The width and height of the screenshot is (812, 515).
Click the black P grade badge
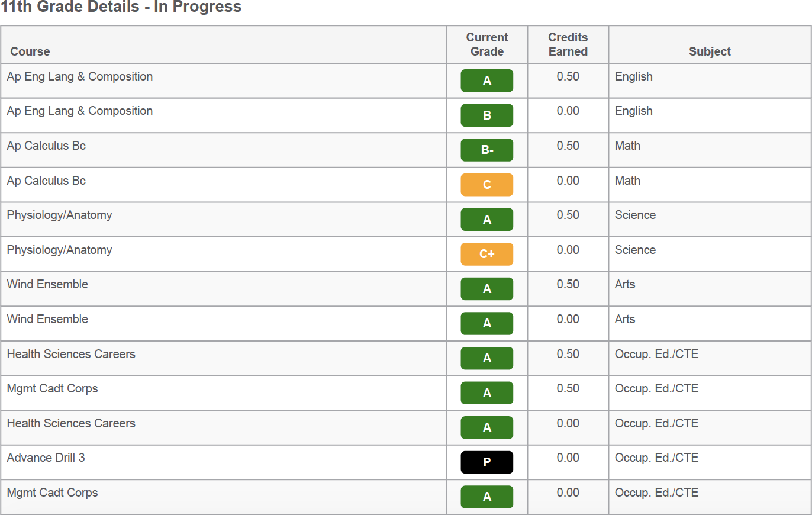tap(486, 462)
